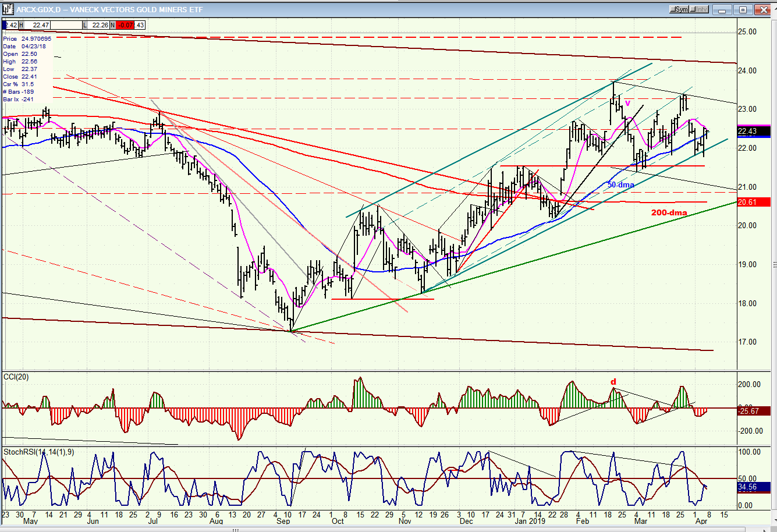The image size is (777, 532).
Task: Click the 200-dma text annotation
Action: (x=669, y=212)
